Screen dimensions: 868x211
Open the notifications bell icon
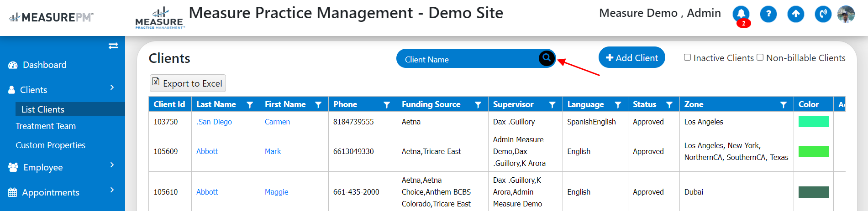pos(741,14)
